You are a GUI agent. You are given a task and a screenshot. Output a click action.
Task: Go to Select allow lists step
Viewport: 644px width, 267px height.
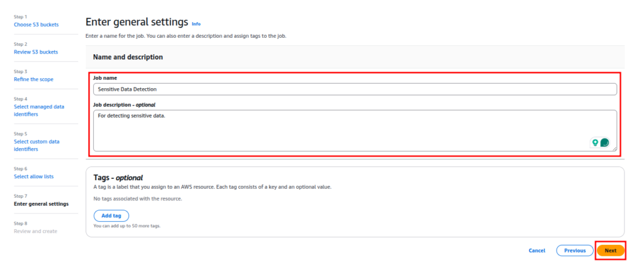[x=34, y=176]
